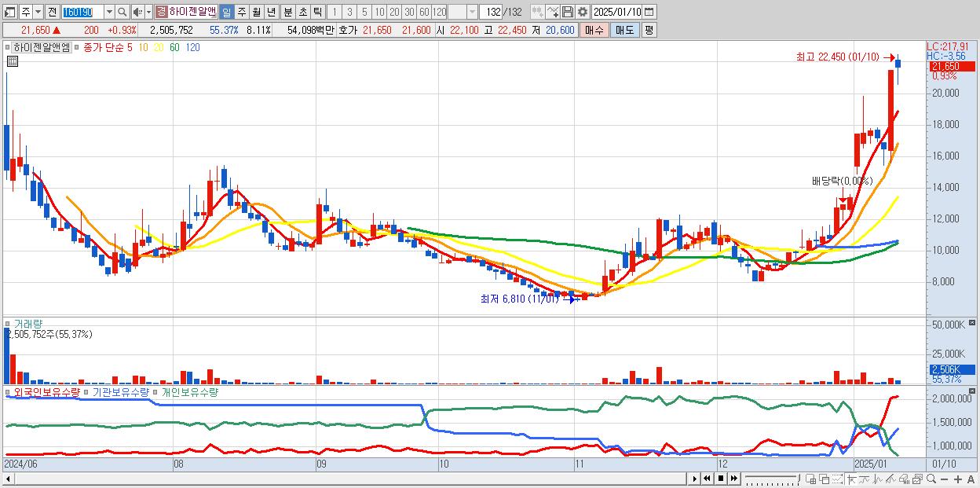Click the stop button in replay controls
Image resolution: width=980 pixels, height=488 pixels.
721,479
